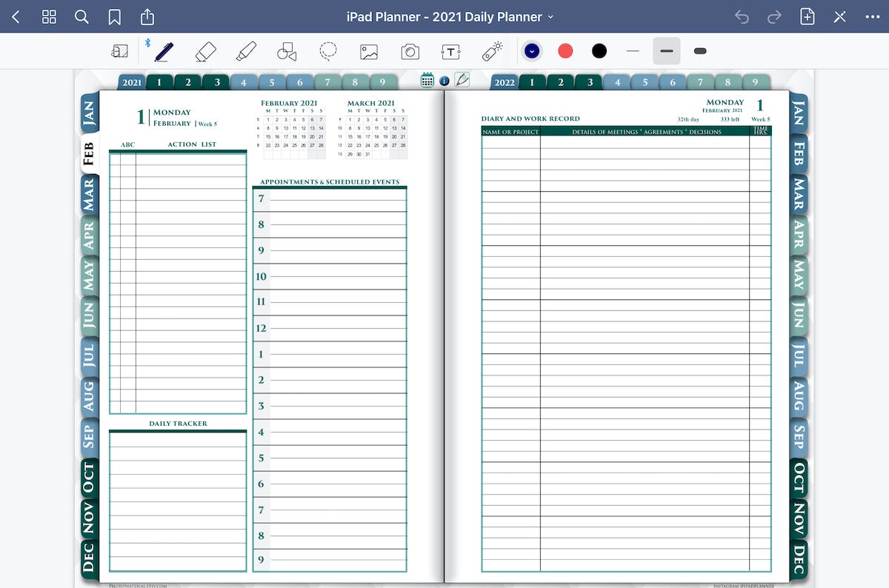Image resolution: width=889 pixels, height=588 pixels.
Task: Open the Camera tool
Action: point(410,51)
